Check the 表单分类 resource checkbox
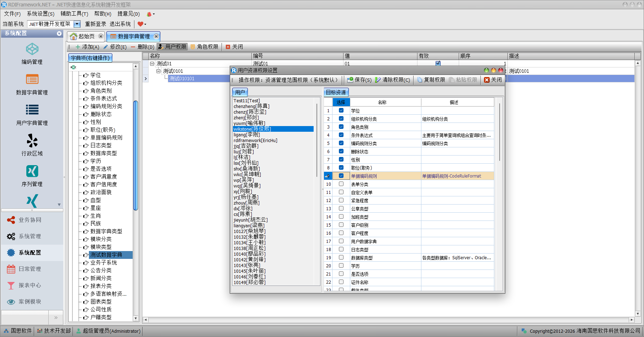 (341, 184)
